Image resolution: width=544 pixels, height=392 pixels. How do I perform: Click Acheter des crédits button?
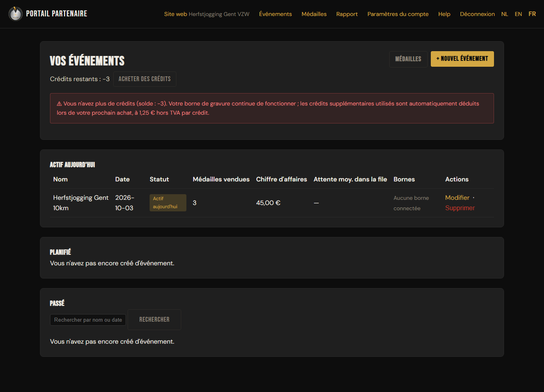(x=144, y=79)
